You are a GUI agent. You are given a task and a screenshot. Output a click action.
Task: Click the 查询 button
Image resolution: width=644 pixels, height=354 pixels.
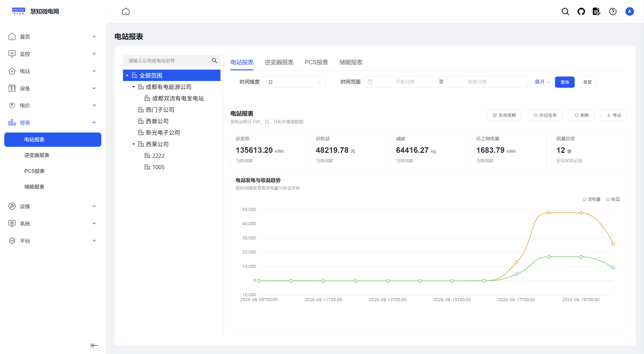click(564, 82)
